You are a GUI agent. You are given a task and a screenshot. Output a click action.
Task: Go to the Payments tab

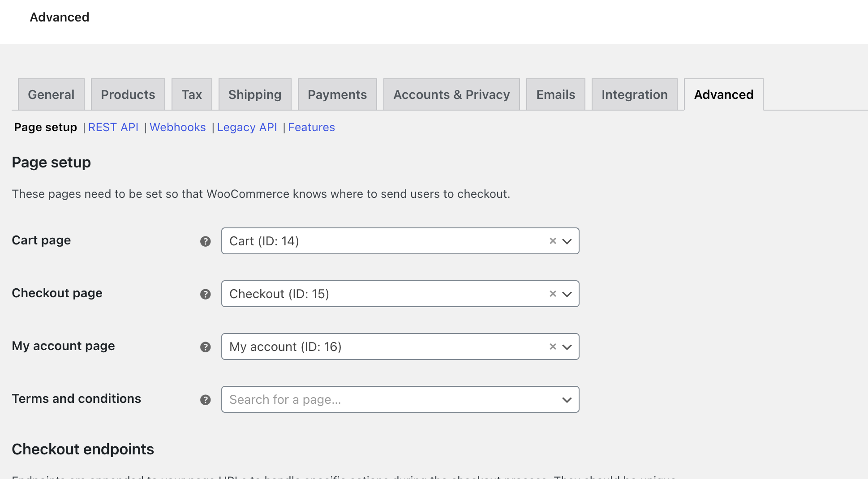click(x=337, y=94)
